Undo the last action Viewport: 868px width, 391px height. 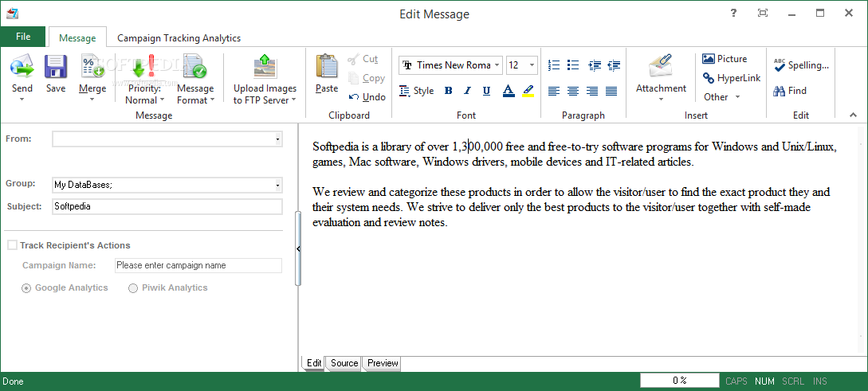click(367, 97)
